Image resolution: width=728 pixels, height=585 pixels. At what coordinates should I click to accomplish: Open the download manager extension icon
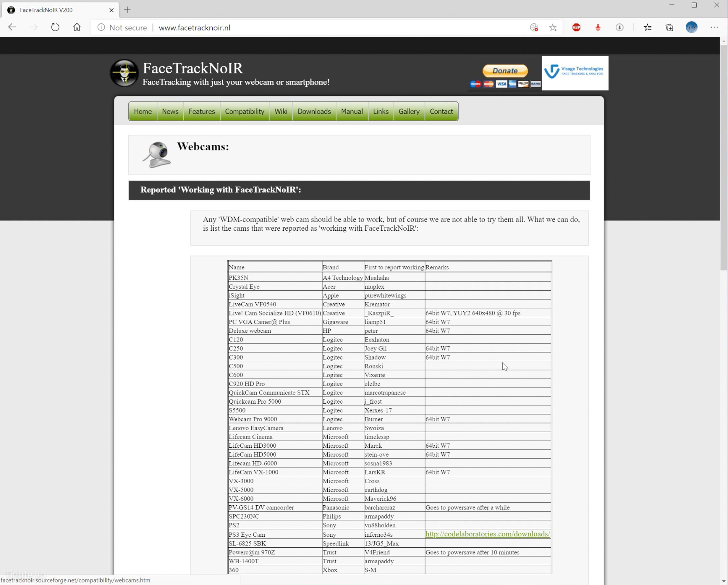click(x=620, y=27)
